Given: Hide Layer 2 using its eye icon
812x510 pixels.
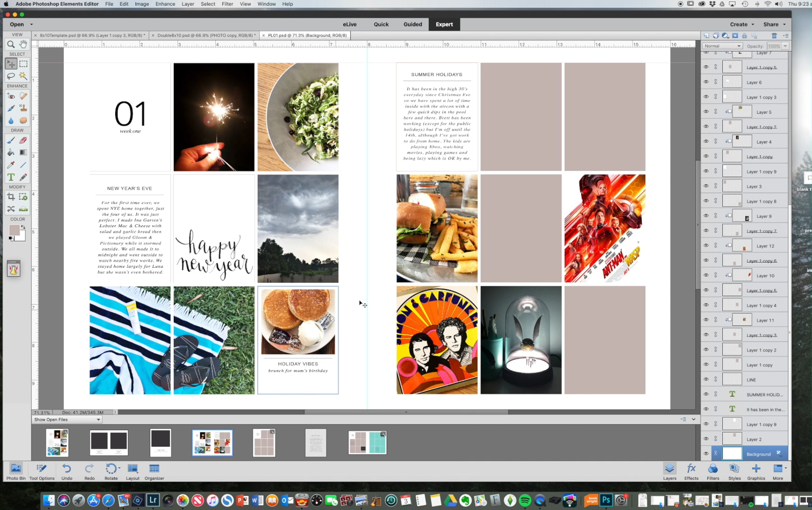Looking at the screenshot, I should pyautogui.click(x=706, y=439).
